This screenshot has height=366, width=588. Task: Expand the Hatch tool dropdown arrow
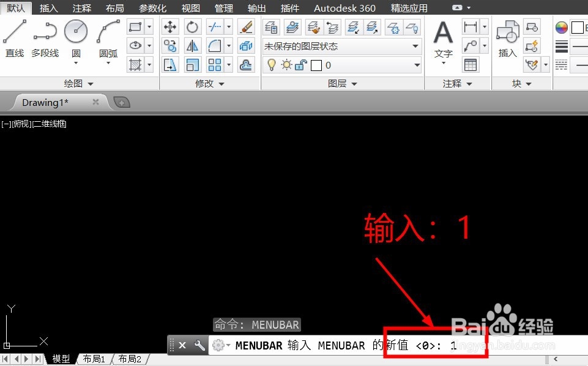[x=149, y=65]
